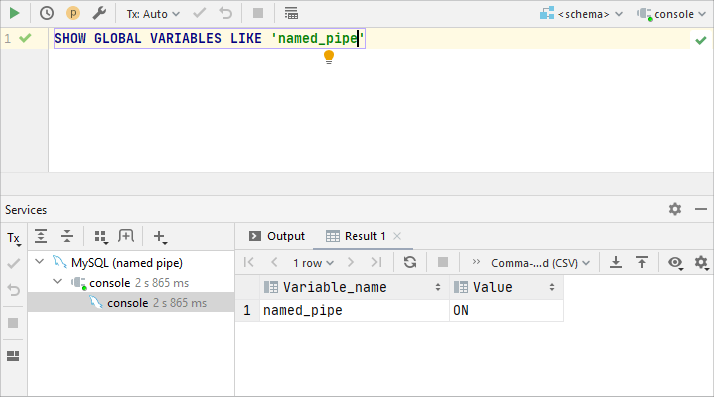The height and width of the screenshot is (397, 714).
Task: Click the Commit checkmark in editor toolbar
Action: (x=199, y=13)
